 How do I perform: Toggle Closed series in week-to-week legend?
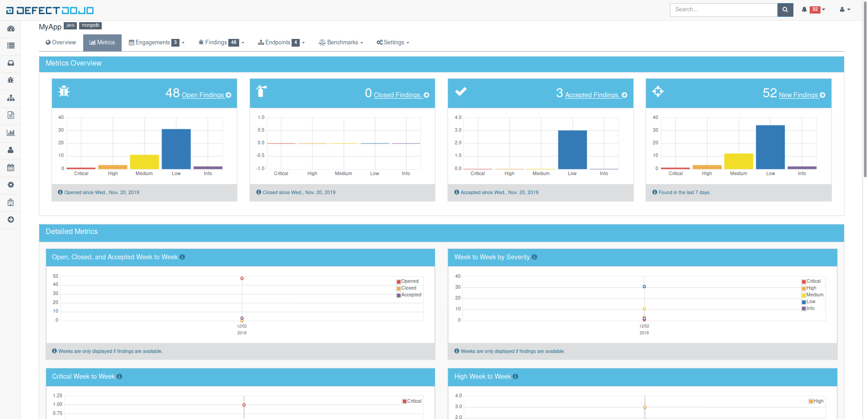pos(406,288)
